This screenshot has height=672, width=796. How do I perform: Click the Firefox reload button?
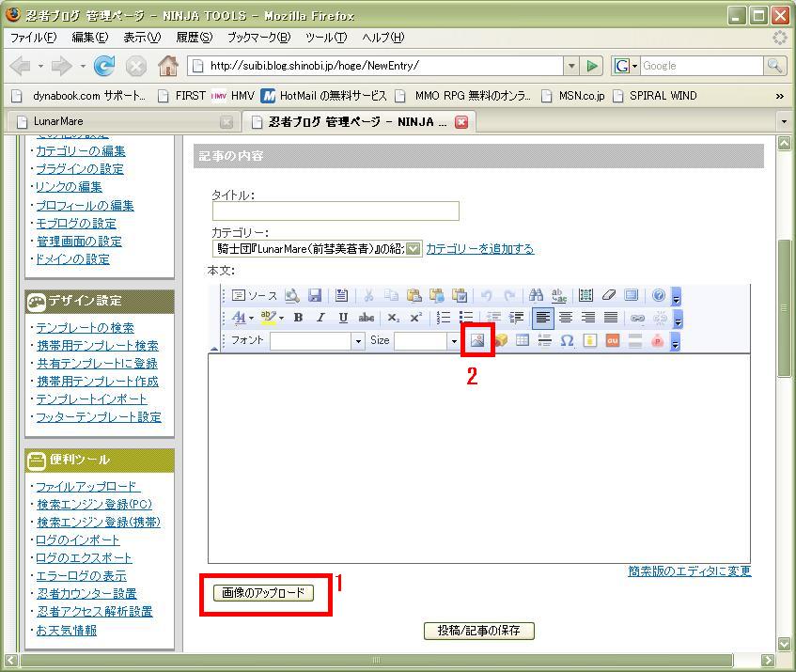click(x=104, y=66)
